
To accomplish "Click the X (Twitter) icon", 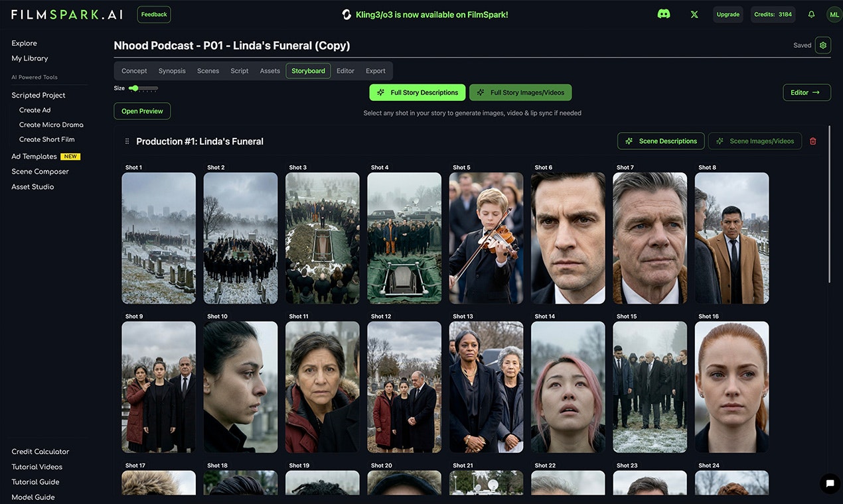I will coord(694,14).
